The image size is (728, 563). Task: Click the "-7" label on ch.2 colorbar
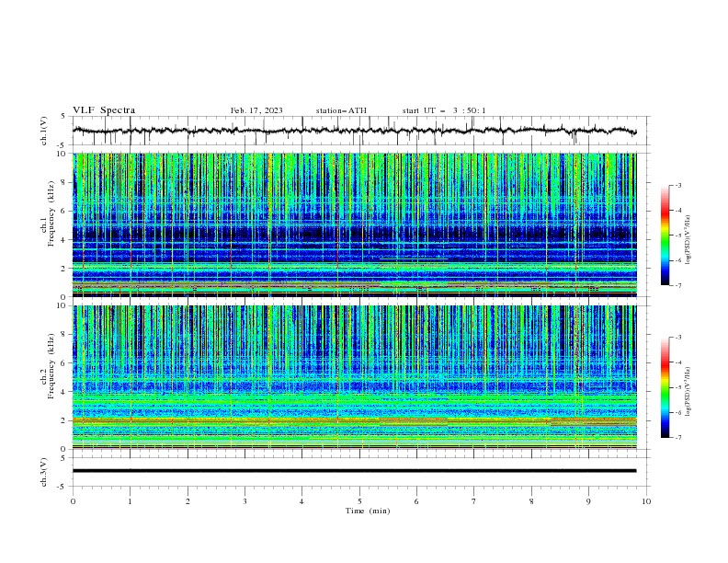678,438
